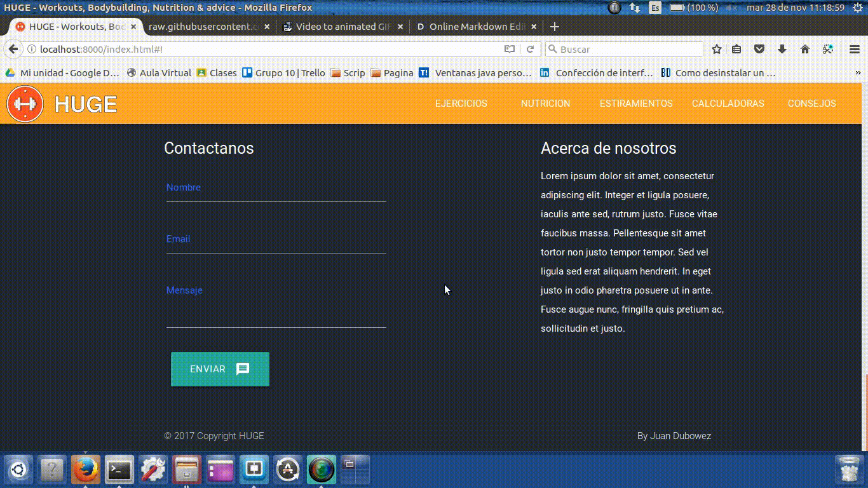Image resolution: width=868 pixels, height=488 pixels.
Task: Navigate to CALCULADORAS section
Action: tap(728, 103)
